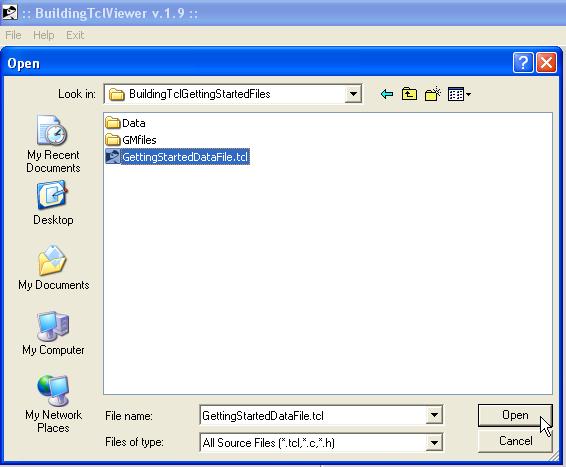The height and width of the screenshot is (467, 566).
Task: Click the Go Back arrow icon
Action: (387, 95)
